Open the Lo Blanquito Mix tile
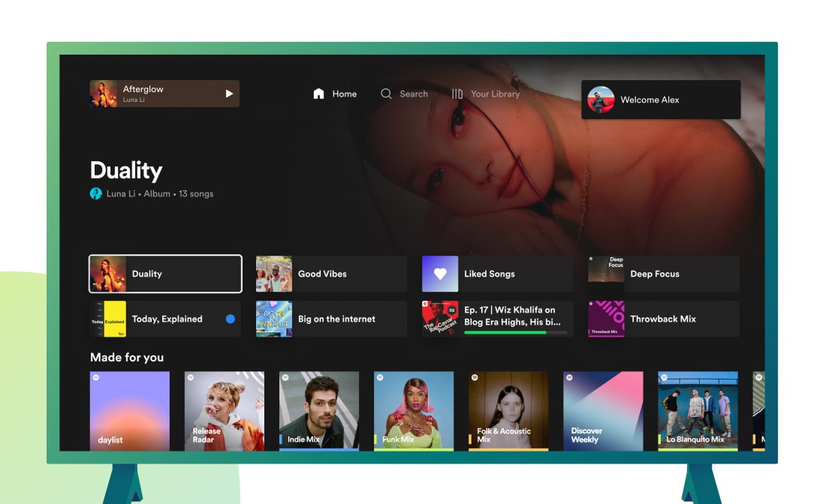 698,411
